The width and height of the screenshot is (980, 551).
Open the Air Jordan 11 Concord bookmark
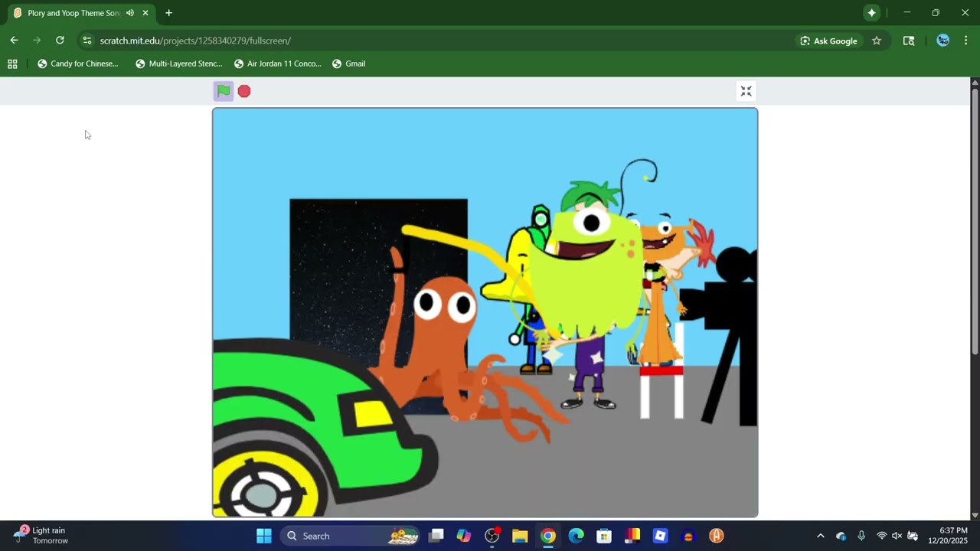278,64
